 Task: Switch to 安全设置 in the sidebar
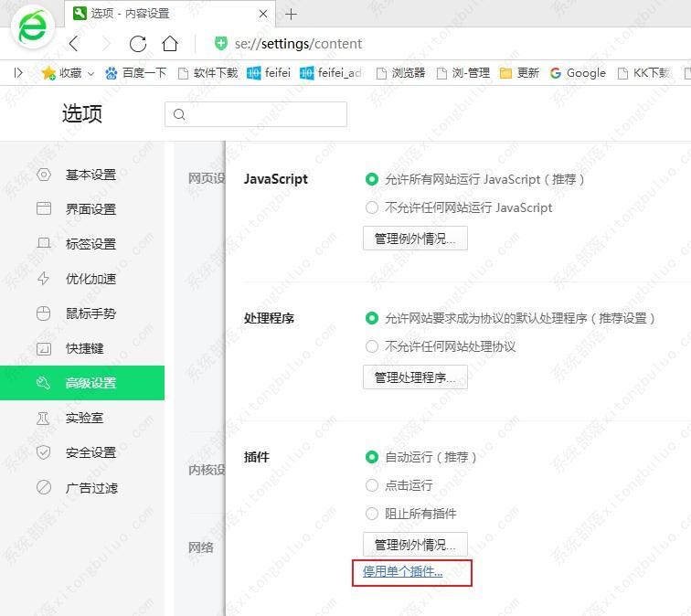(x=90, y=452)
